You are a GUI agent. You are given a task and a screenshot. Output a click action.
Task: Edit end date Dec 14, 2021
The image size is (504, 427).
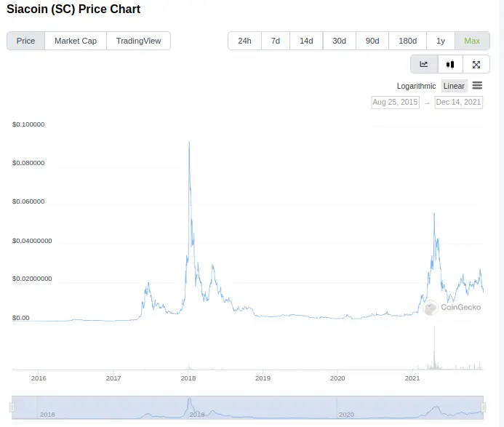[458, 103]
